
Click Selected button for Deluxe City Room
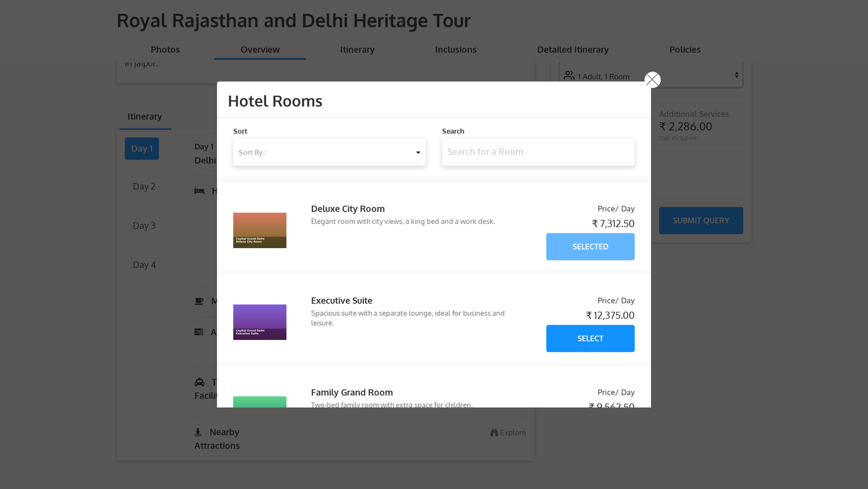pos(590,246)
